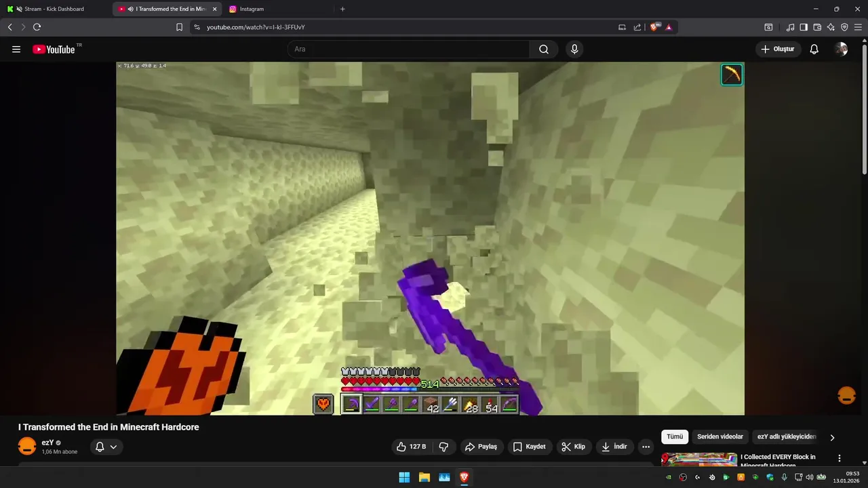Open the Brave browser taskbar icon
The height and width of the screenshot is (488, 868).
click(465, 477)
